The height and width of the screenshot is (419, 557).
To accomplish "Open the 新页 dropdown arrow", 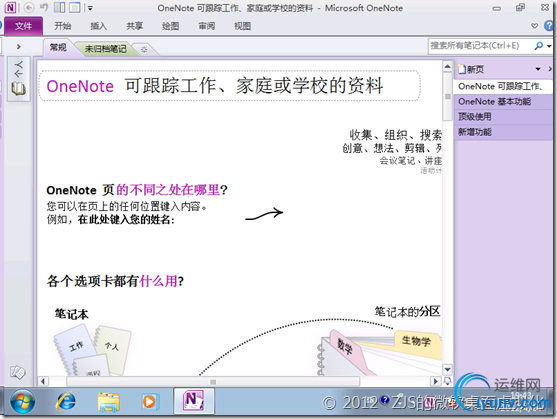I will 538,69.
